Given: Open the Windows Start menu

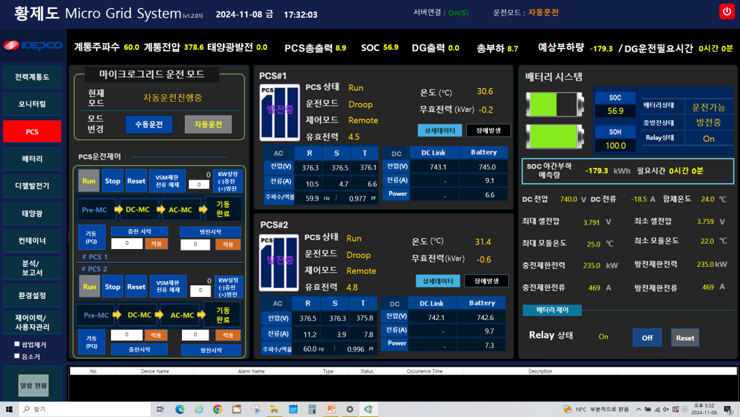Looking at the screenshot, I should click(10, 409).
